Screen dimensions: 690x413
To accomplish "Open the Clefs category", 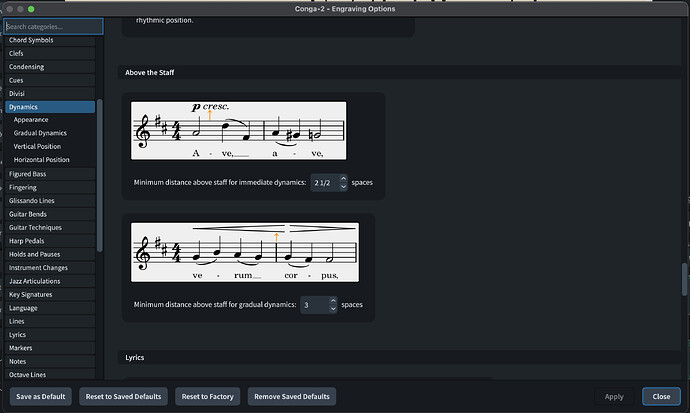I will (50, 53).
